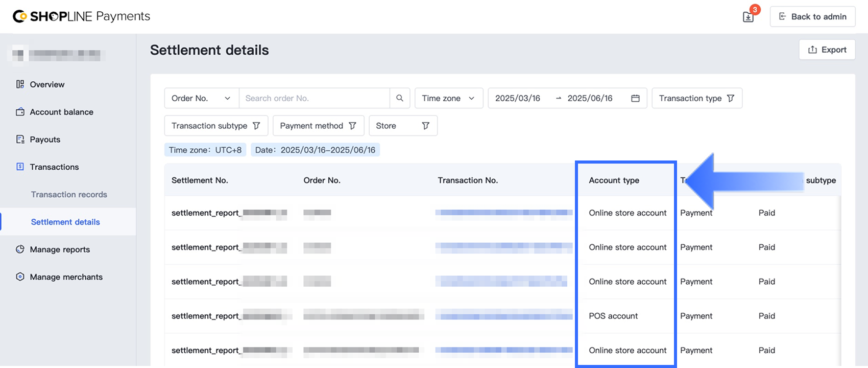
Task: Click the Overview sidebar icon
Action: (x=20, y=84)
